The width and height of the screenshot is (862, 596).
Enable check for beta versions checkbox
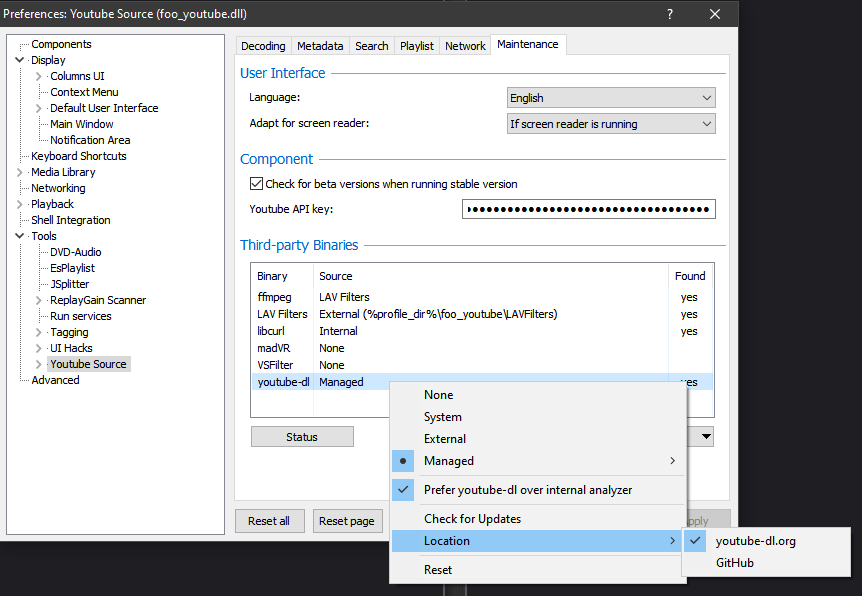pos(256,184)
